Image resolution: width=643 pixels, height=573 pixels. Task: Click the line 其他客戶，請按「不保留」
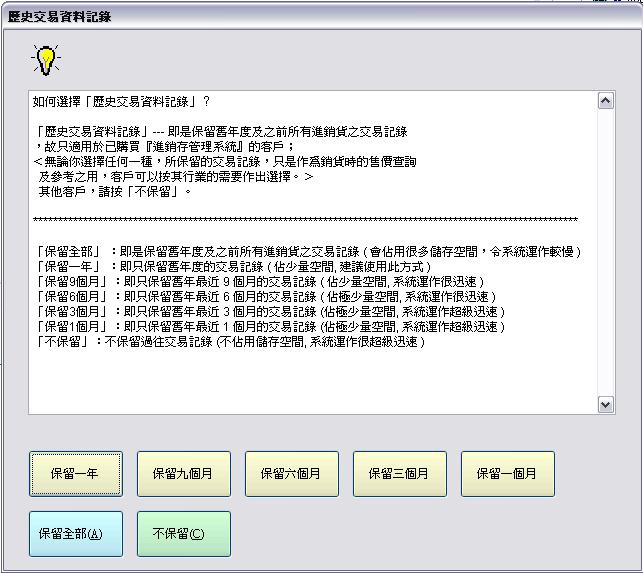115,192
